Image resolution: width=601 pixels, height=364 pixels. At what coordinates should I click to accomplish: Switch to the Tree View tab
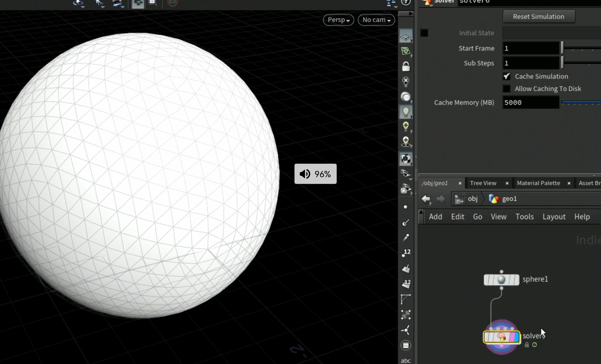[x=483, y=183]
